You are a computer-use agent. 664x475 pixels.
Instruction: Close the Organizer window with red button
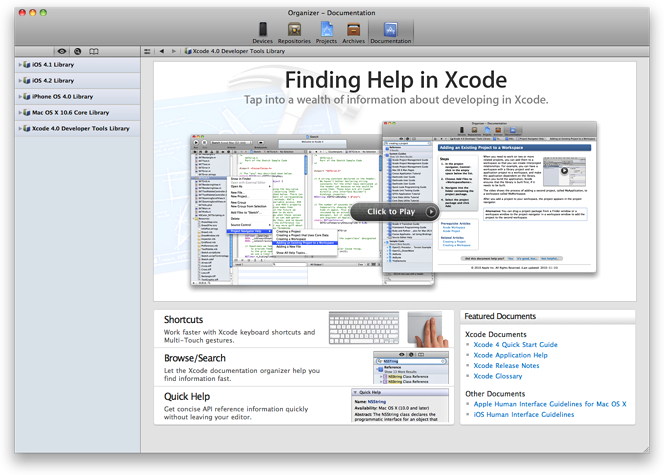click(22, 13)
